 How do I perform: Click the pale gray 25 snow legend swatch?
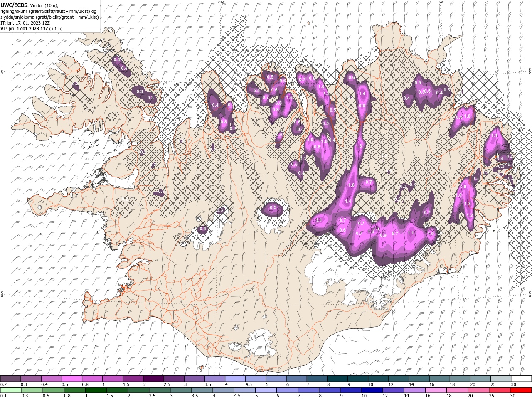pos(500,379)
